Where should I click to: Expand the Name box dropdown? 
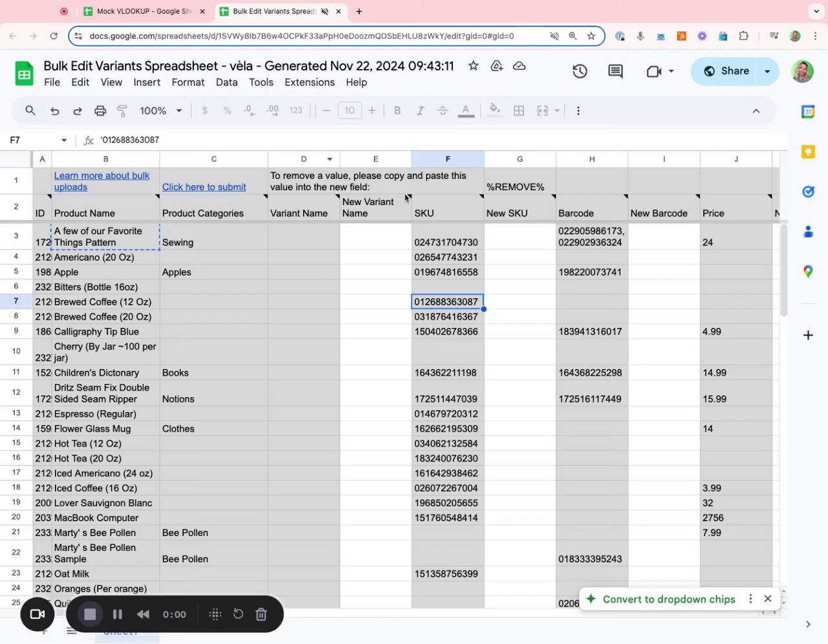click(x=64, y=140)
